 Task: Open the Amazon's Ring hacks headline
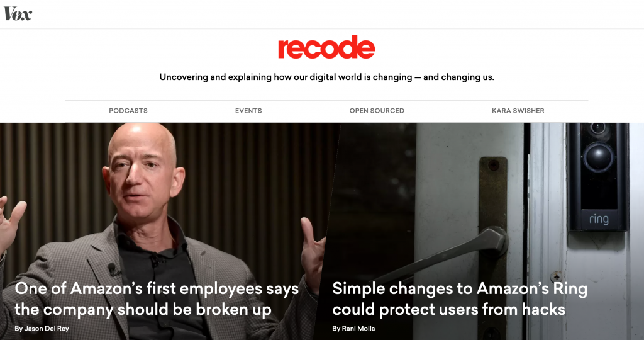coord(460,299)
